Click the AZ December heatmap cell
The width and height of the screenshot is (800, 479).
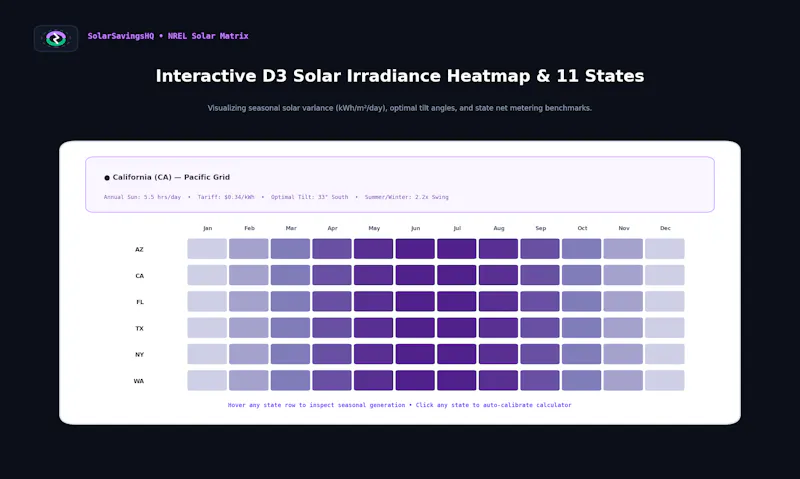(665, 249)
